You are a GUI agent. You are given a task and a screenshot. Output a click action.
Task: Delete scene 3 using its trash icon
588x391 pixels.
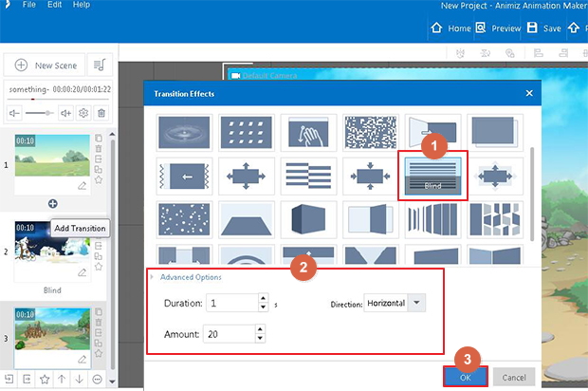(x=99, y=322)
